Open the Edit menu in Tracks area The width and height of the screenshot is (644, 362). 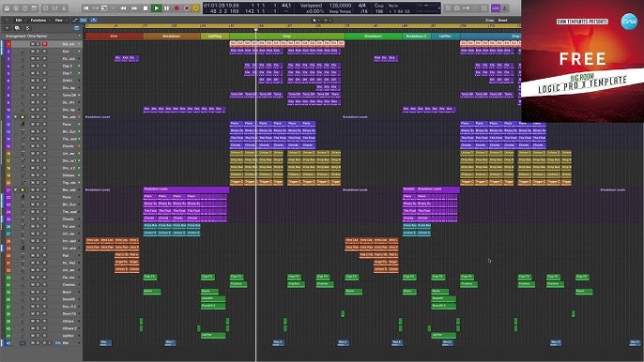click(x=20, y=20)
